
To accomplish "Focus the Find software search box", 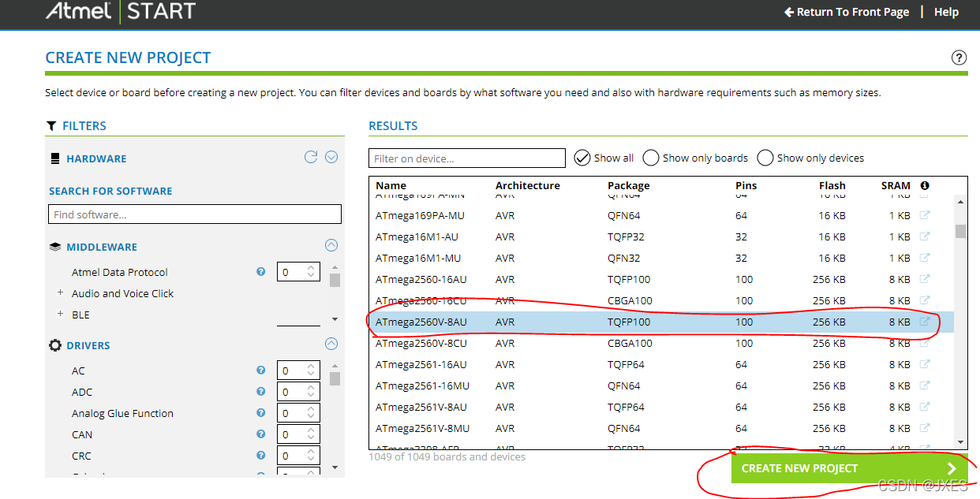I will click(195, 214).
